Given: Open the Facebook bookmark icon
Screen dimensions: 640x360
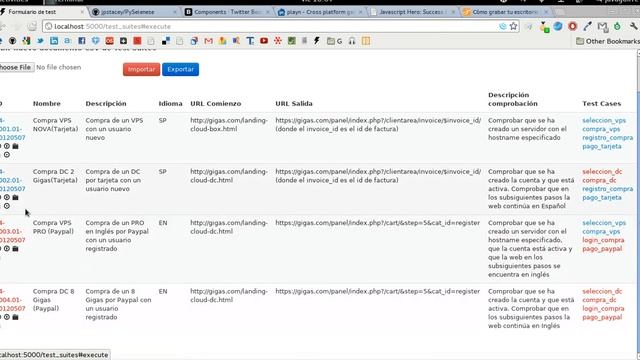Looking at the screenshot, I should click(82, 41).
